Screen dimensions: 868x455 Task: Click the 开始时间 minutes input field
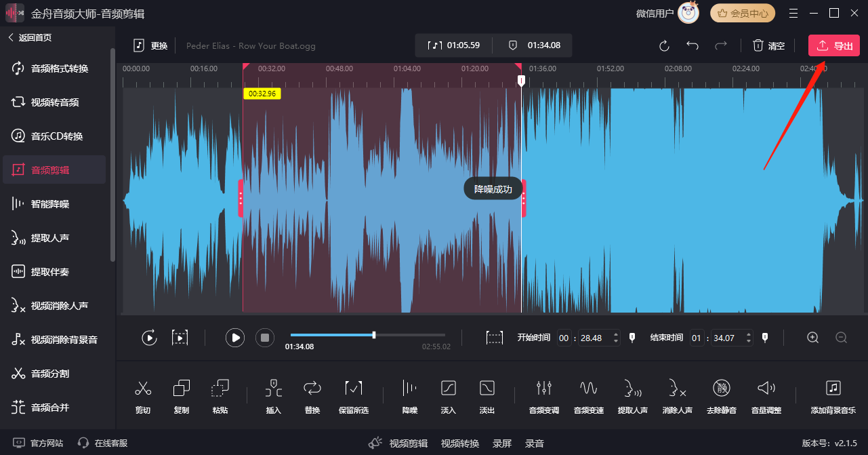click(564, 338)
